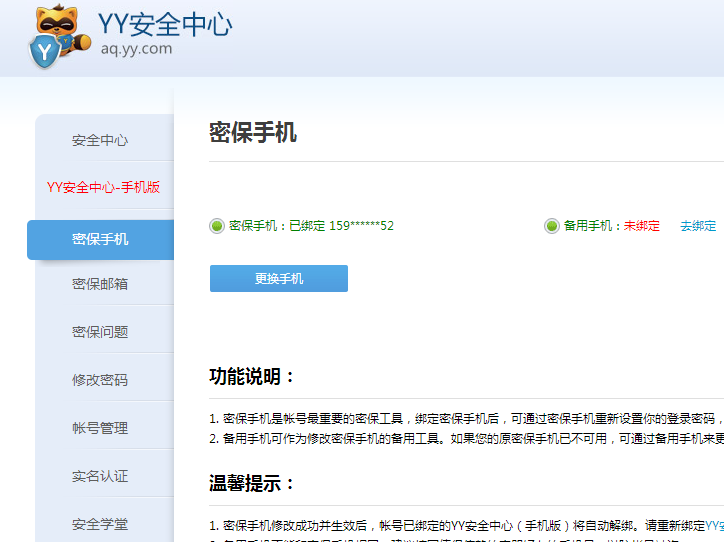
Task: Click the 更换手机 button
Action: point(279,278)
